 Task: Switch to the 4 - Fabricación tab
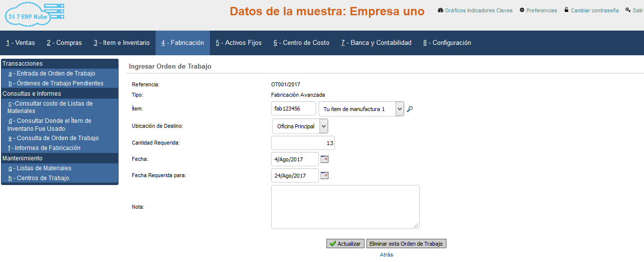click(182, 43)
